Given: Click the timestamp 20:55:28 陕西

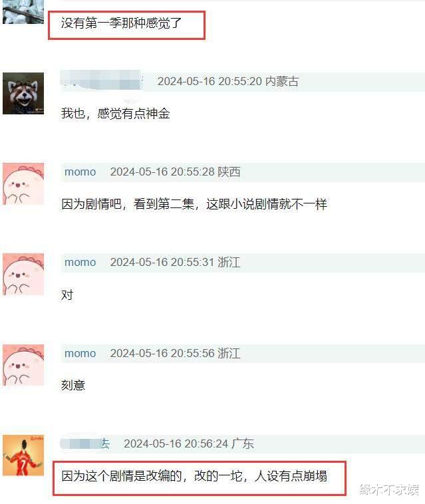Looking at the screenshot, I should pyautogui.click(x=175, y=172).
